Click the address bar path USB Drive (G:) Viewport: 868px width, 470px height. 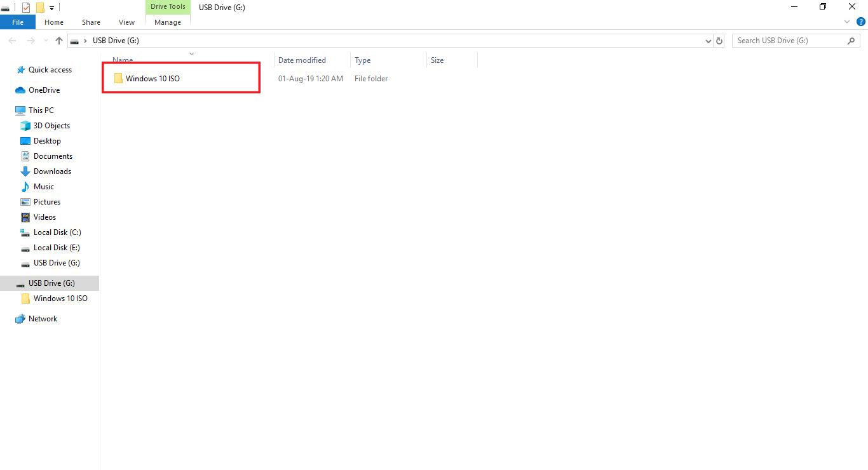(116, 41)
